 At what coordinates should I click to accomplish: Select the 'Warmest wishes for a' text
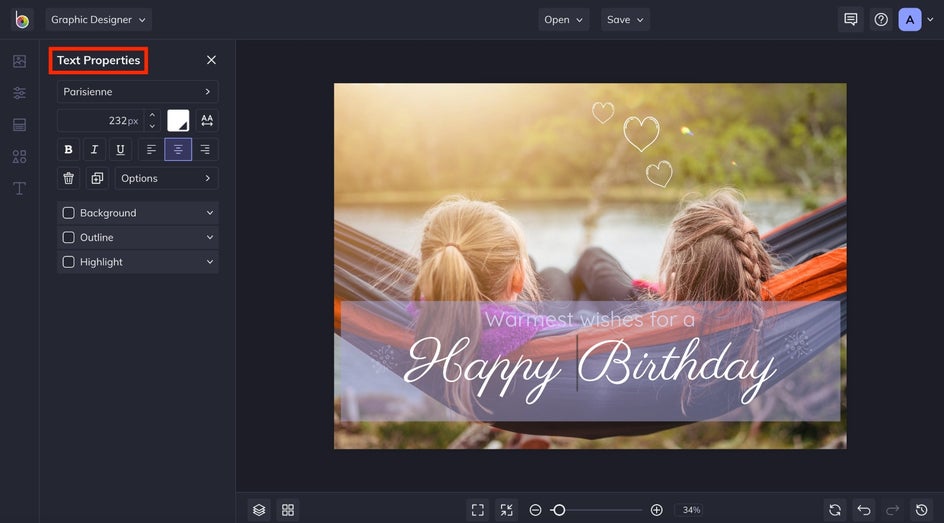click(590, 319)
